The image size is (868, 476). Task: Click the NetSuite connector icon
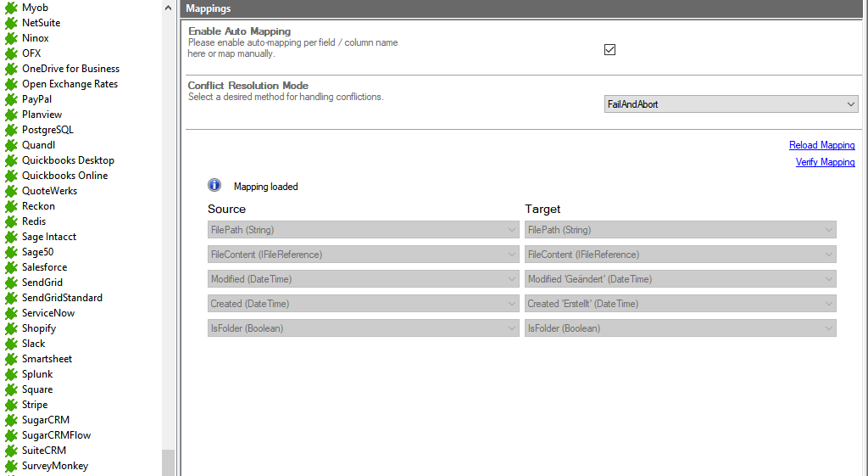[10, 23]
